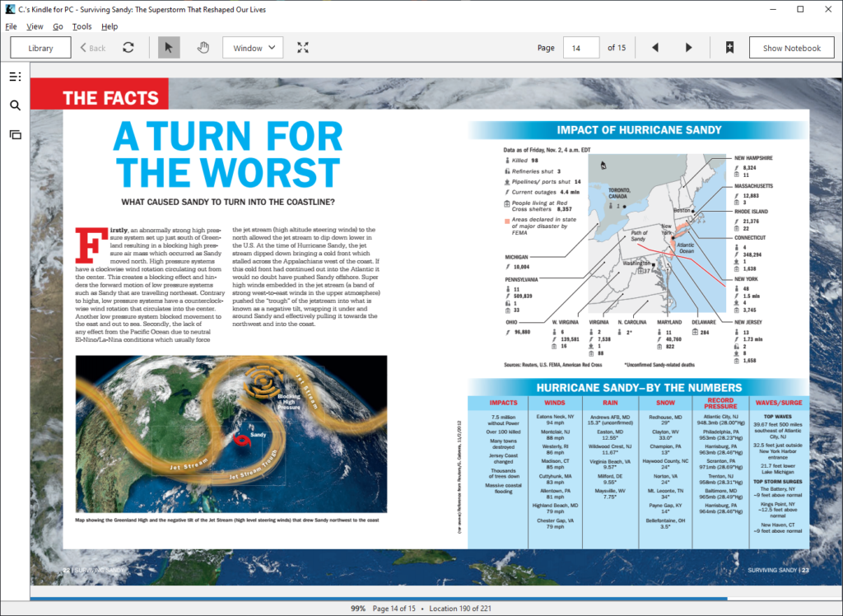
Task: Click the 'What caused Sandy to turn' subheading
Action: [228, 203]
